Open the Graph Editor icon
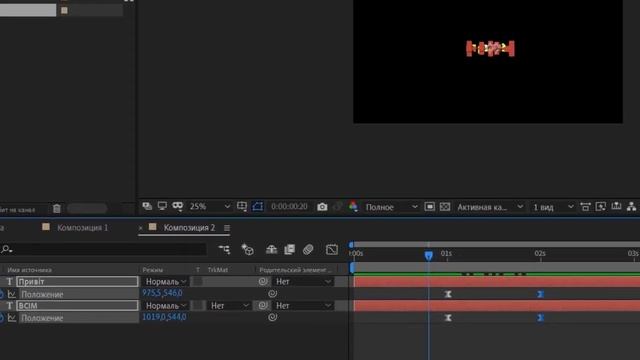 (332, 249)
